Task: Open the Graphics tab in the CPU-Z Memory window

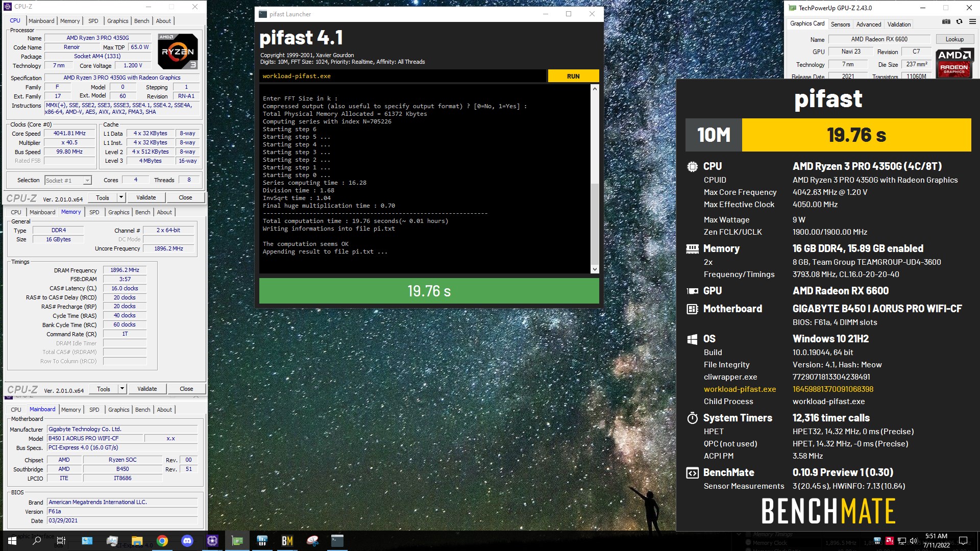Action: (119, 212)
